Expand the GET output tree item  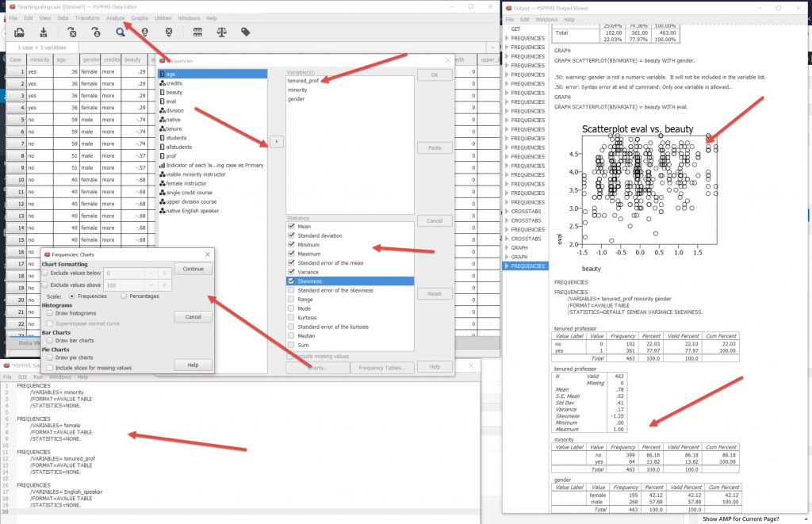point(507,29)
